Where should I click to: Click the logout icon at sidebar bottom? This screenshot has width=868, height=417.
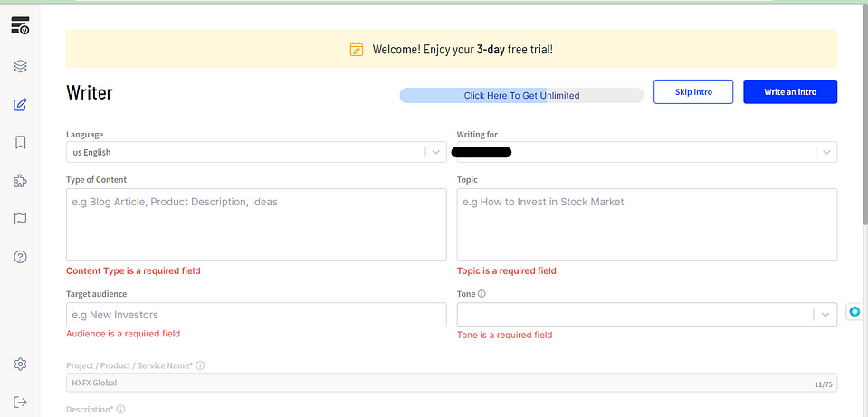click(20, 402)
